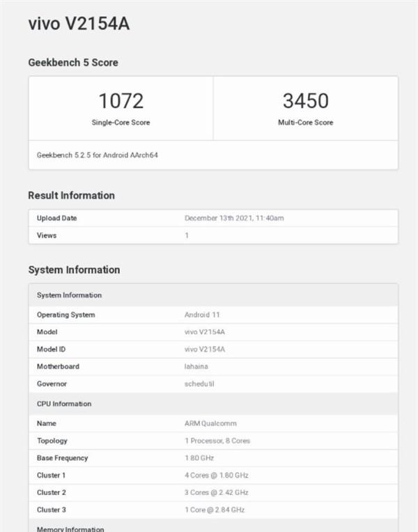Click the ARM Qualcomm value
Viewport: 418px width, 532px height.
(x=210, y=423)
